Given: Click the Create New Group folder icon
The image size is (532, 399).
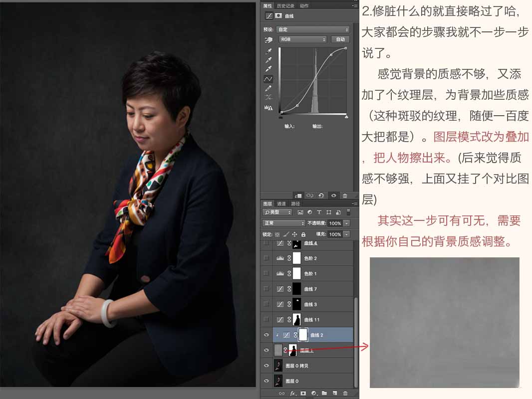Looking at the screenshot, I should point(324,393).
